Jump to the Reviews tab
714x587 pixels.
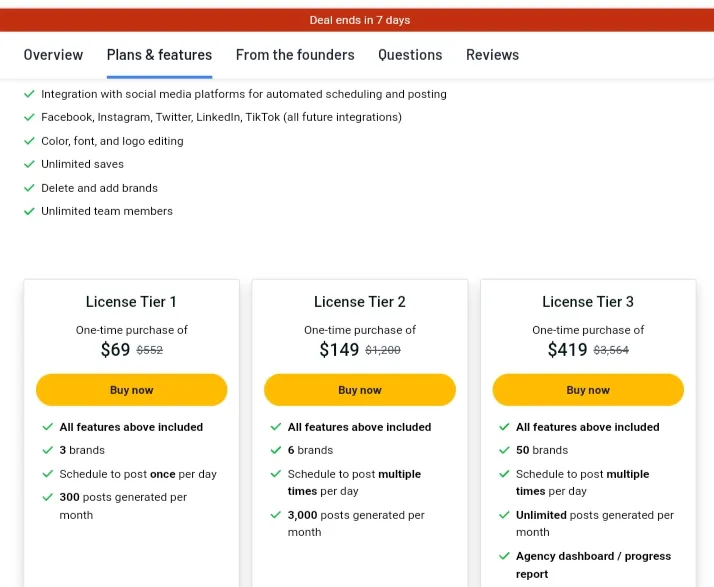click(x=492, y=55)
